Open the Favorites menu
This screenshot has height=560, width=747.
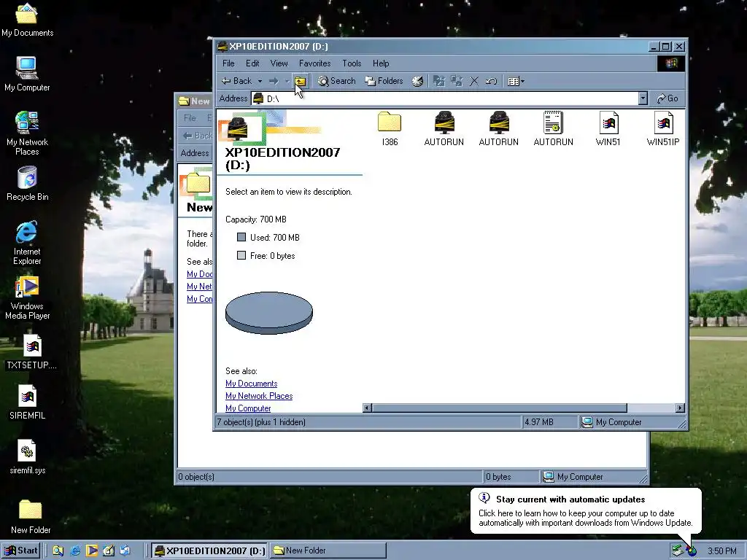(x=314, y=63)
